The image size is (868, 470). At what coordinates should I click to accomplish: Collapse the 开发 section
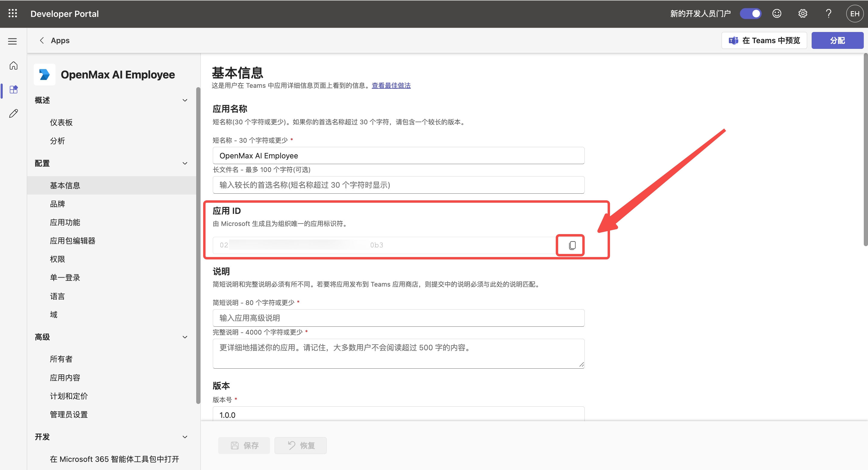[x=185, y=437]
